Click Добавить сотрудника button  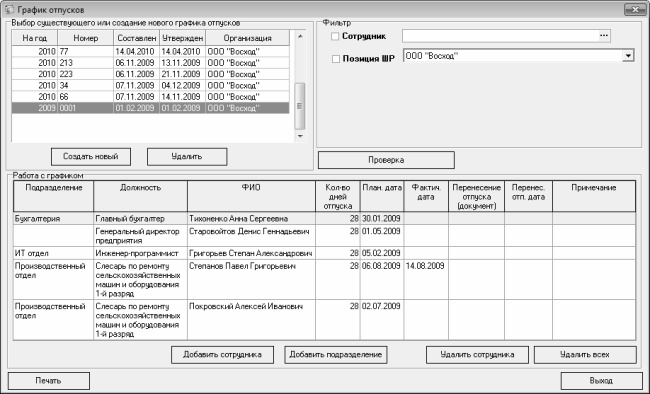[x=223, y=355]
